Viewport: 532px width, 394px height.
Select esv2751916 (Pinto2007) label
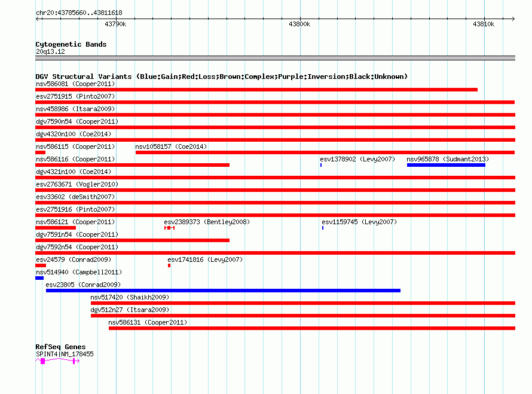(75, 209)
